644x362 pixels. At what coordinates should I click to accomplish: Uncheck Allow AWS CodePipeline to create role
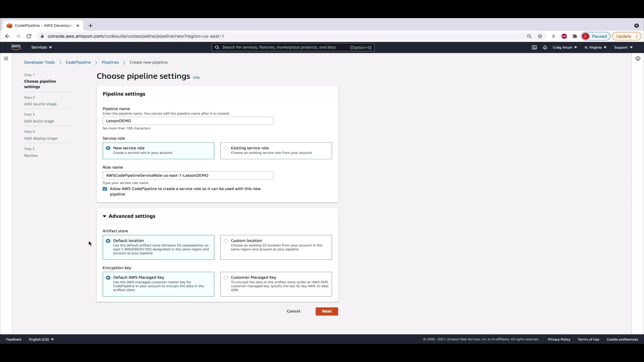tap(105, 189)
